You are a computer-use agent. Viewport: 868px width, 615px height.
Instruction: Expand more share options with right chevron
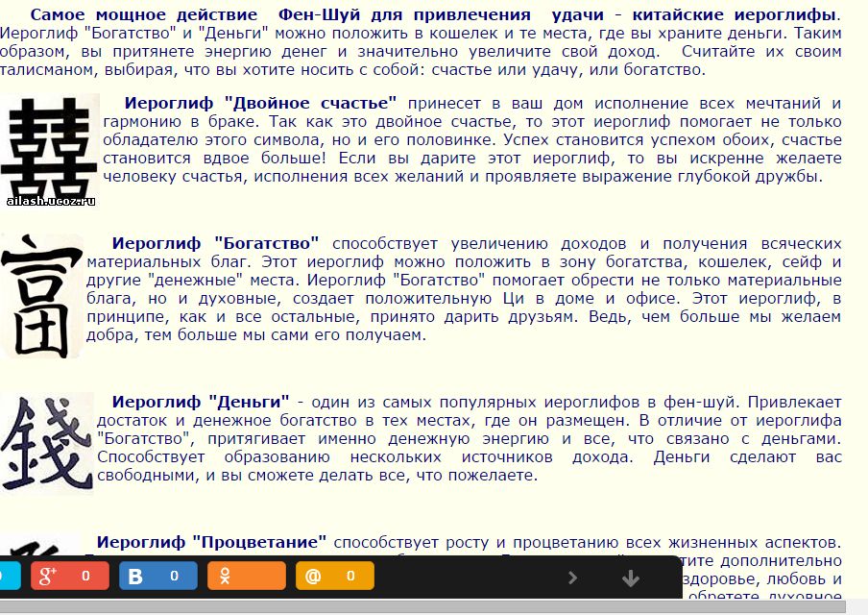point(573,578)
